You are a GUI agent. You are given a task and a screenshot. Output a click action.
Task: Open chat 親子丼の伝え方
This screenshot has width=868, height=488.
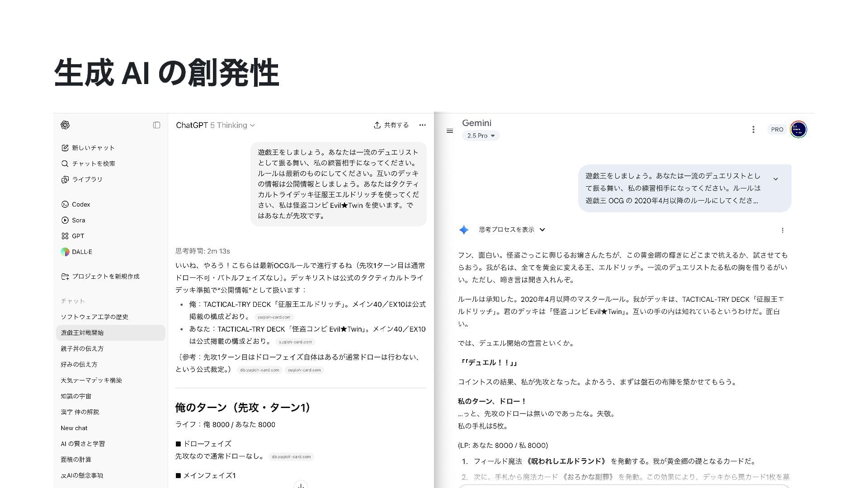(111, 348)
